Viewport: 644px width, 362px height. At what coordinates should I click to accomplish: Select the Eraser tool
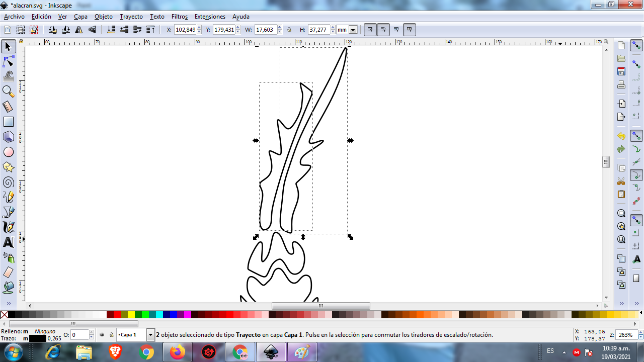[8, 273]
